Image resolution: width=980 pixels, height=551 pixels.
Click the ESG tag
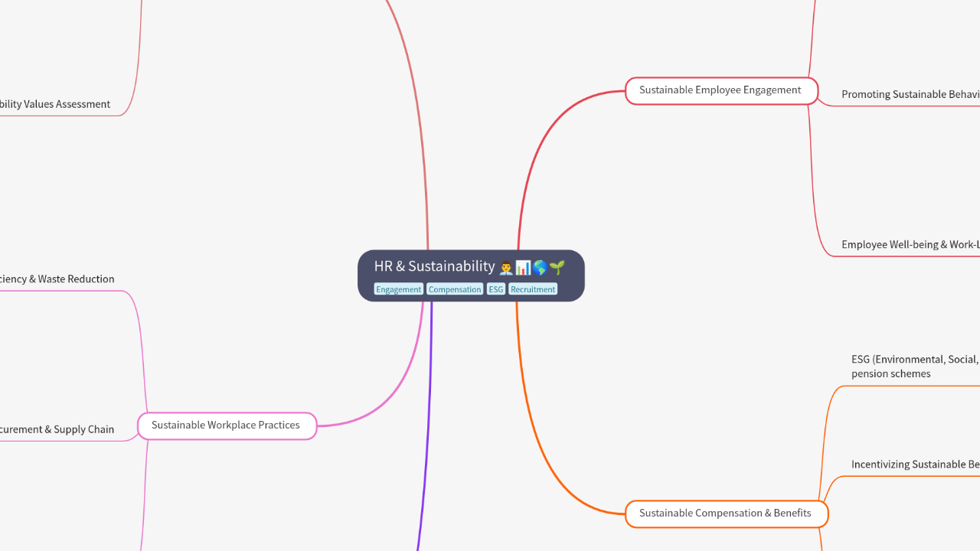pyautogui.click(x=496, y=289)
